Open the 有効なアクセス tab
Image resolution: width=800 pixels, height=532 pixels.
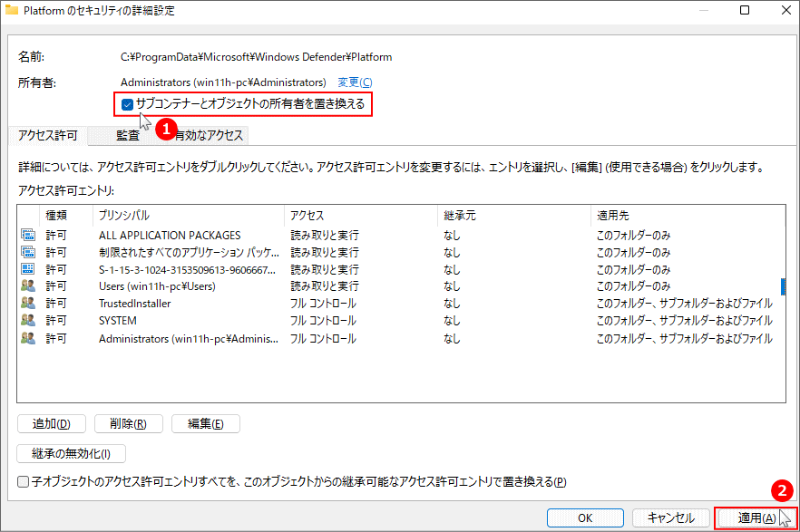click(x=209, y=135)
